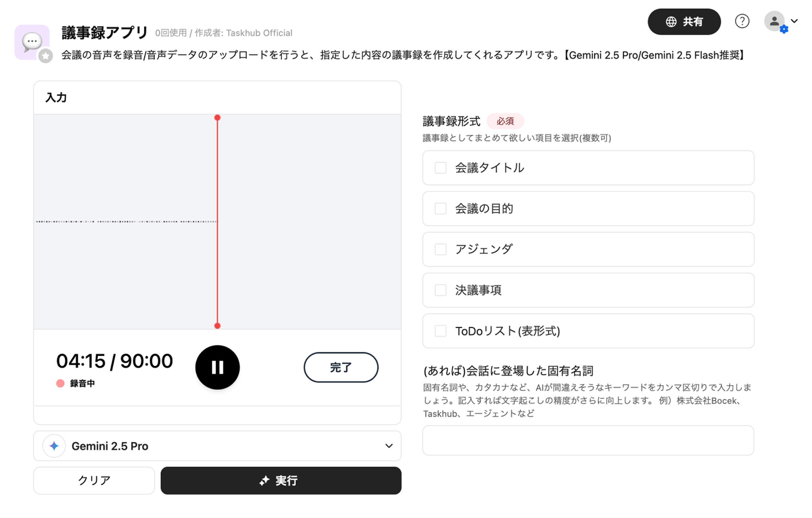Viewport: 812px width, 518px height.
Task: Pause the audio recording
Action: tap(217, 367)
